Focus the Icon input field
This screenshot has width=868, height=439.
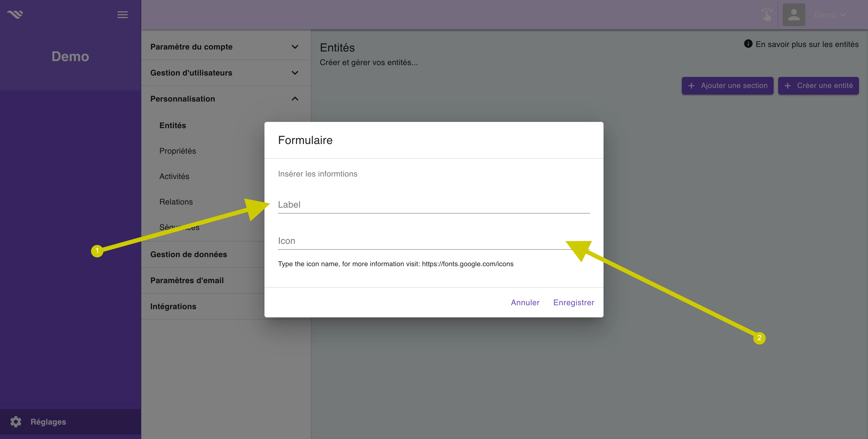[434, 241]
